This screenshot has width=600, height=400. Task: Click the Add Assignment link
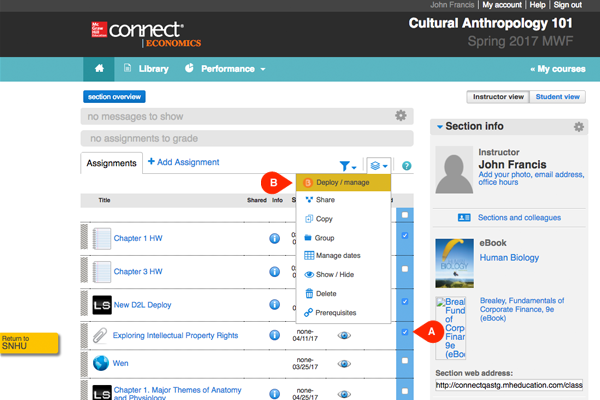click(183, 162)
